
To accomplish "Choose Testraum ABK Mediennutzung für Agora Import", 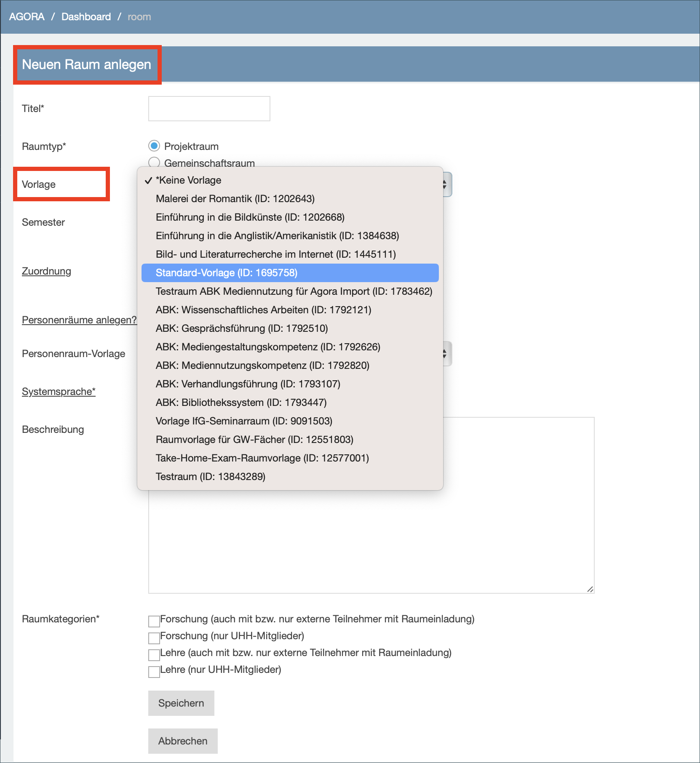I will click(x=290, y=291).
